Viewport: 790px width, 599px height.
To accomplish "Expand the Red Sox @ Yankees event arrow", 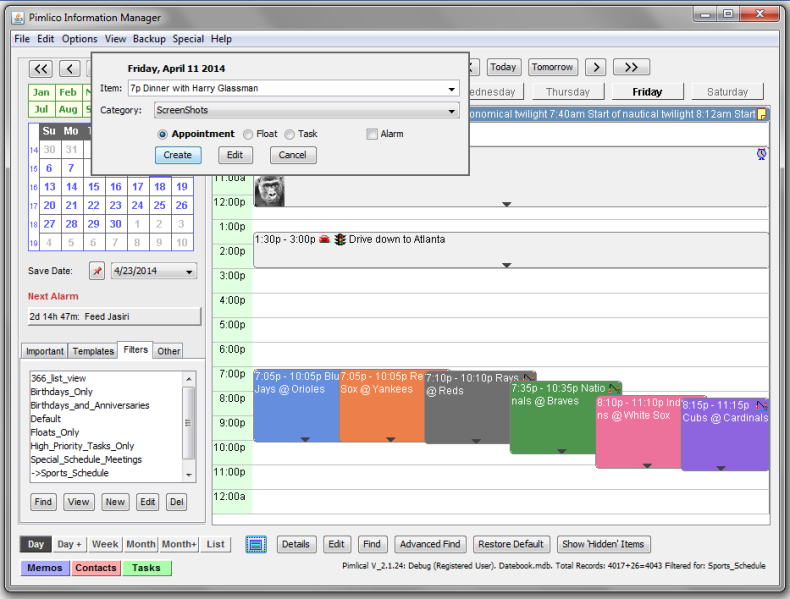I will (x=390, y=439).
